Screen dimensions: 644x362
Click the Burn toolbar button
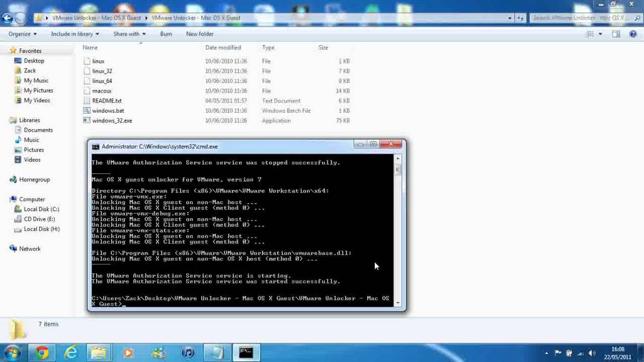166,34
